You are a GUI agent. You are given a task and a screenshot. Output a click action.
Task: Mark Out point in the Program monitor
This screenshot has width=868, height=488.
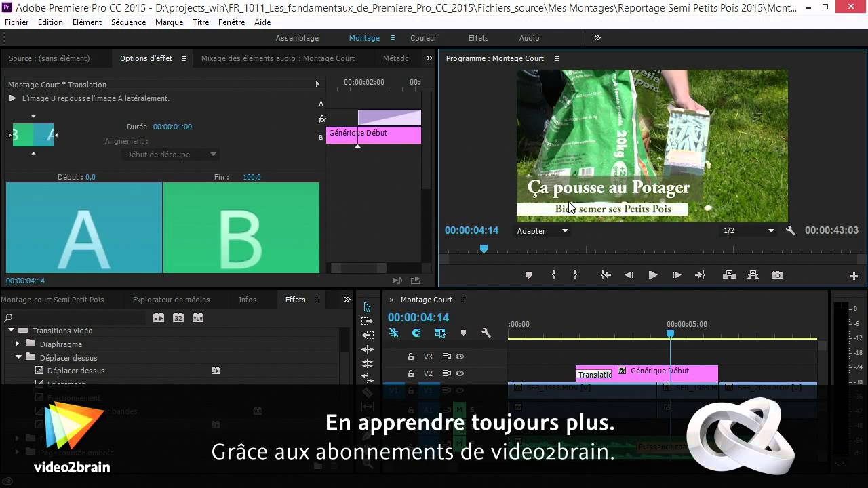(575, 275)
